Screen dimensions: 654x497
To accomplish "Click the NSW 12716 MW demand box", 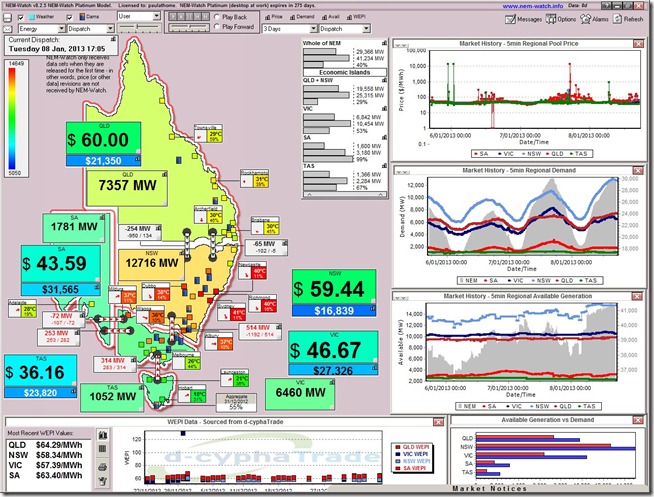I will (x=151, y=264).
